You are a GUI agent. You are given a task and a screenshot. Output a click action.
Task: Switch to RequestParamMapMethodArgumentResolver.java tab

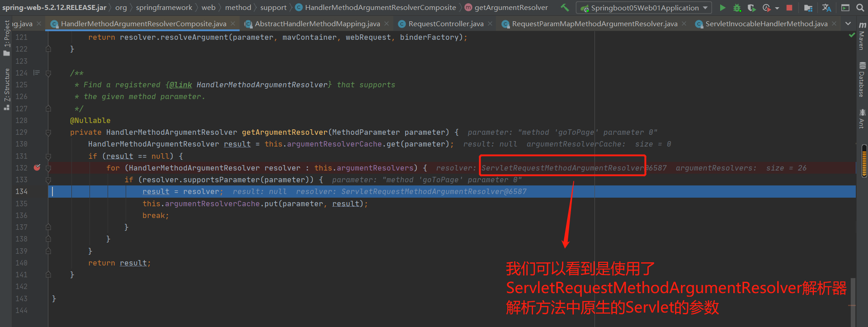594,24
